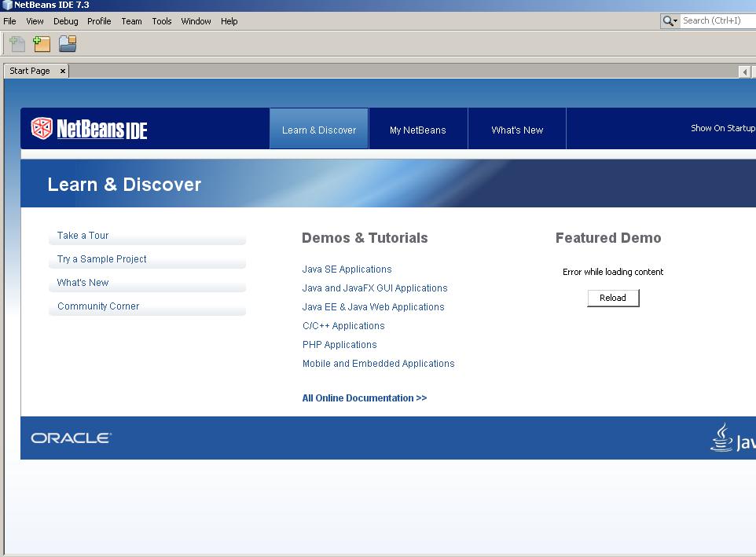
Task: Open the Tools menu
Action: tap(161, 21)
